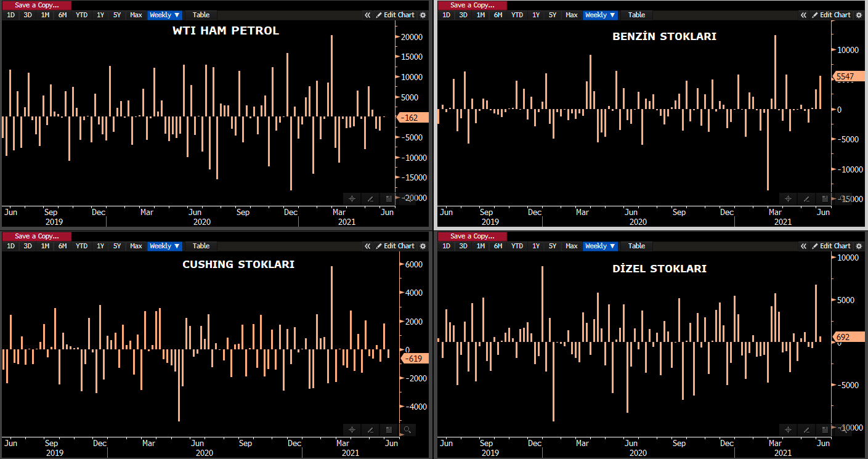
Task: Click the 5547 last value label on Benzin chart
Action: coord(849,77)
